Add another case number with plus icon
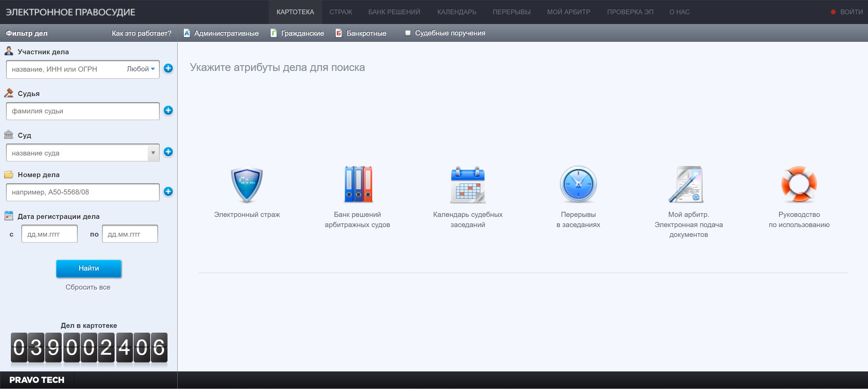The height and width of the screenshot is (389, 868). 168,192
